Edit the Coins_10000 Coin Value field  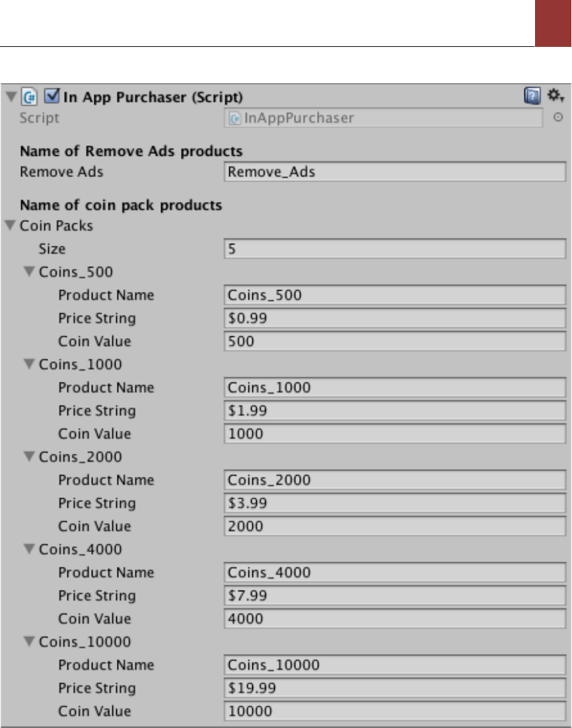394,711
